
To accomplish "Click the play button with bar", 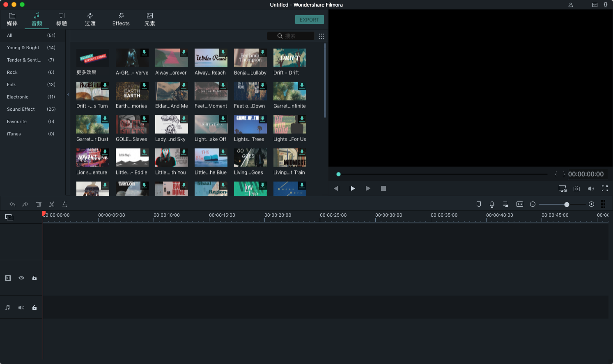I will pos(352,188).
